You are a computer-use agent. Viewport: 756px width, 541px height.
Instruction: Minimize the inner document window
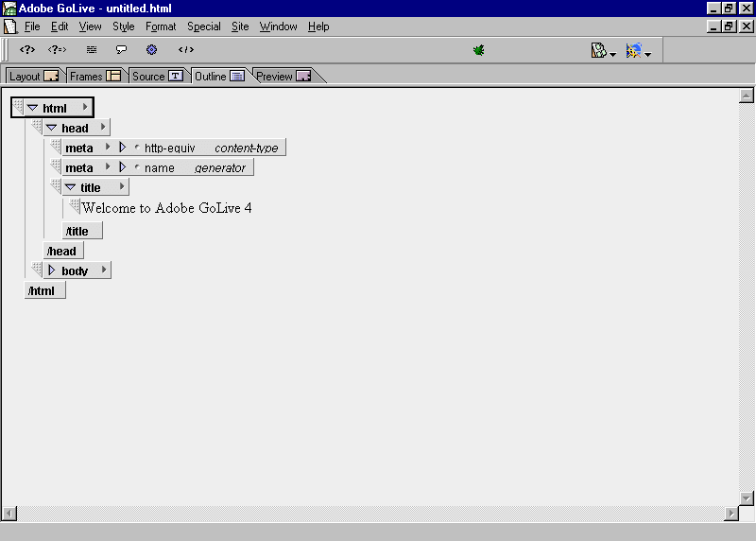tap(713, 26)
